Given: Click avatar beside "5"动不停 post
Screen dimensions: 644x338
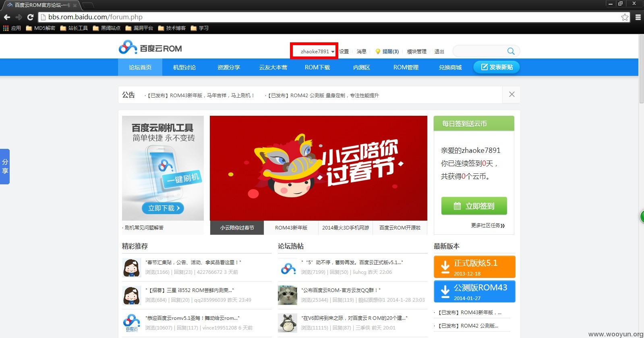Looking at the screenshot, I should [288, 268].
